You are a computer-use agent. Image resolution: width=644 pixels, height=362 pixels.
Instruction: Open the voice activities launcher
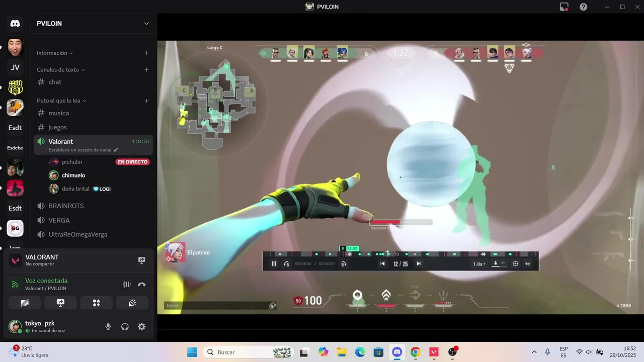pyautogui.click(x=96, y=303)
